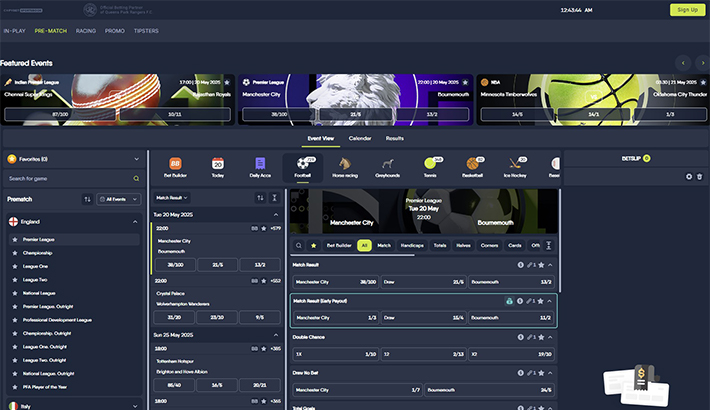710x410 pixels.
Task: Click search icon in market filter bar
Action: [x=299, y=246]
